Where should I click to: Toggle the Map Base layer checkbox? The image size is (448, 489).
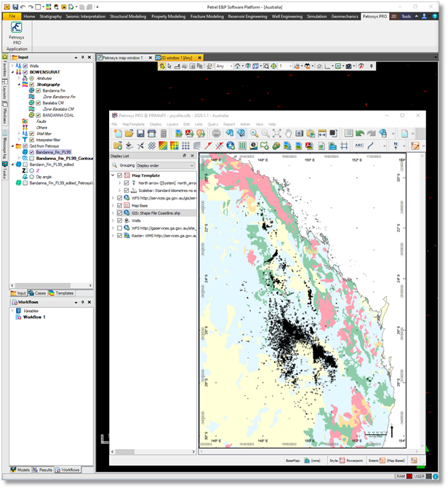tap(119, 205)
